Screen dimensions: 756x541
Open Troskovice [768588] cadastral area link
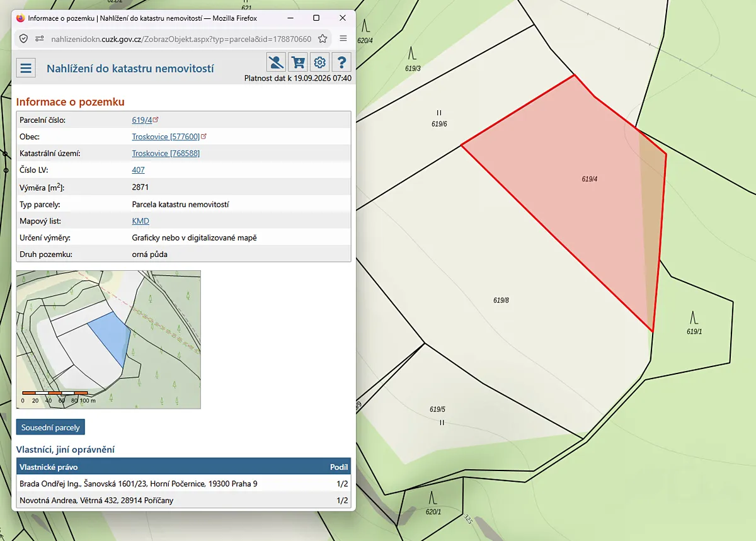(166, 153)
